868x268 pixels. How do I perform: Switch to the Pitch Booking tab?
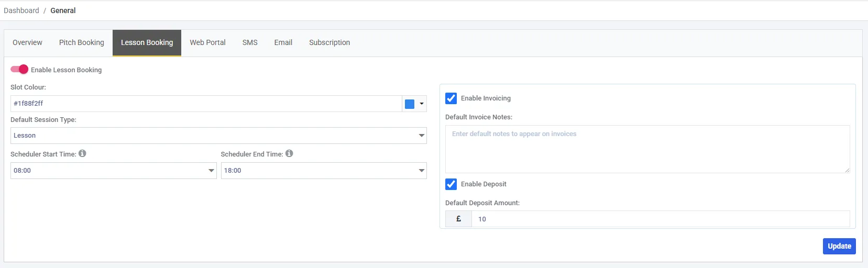tap(82, 42)
